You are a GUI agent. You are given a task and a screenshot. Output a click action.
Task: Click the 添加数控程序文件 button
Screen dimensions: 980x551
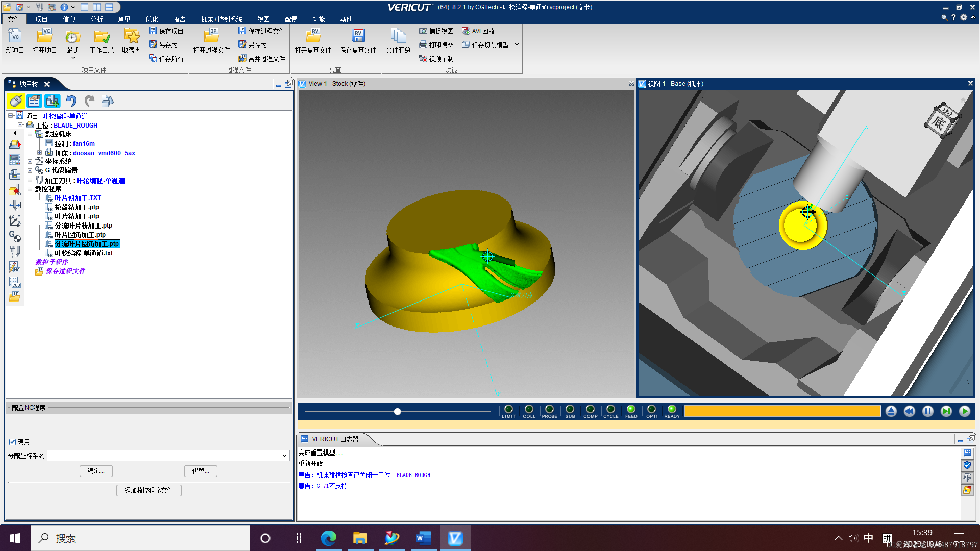coord(149,490)
